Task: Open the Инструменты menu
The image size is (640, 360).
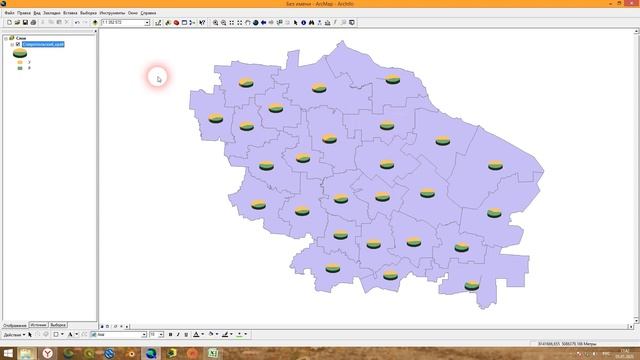Action: point(112,13)
